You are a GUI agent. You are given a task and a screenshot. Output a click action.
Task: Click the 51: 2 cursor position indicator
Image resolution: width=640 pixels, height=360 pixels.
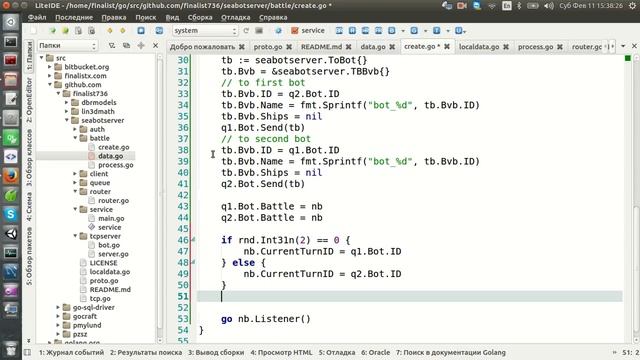pos(630,352)
